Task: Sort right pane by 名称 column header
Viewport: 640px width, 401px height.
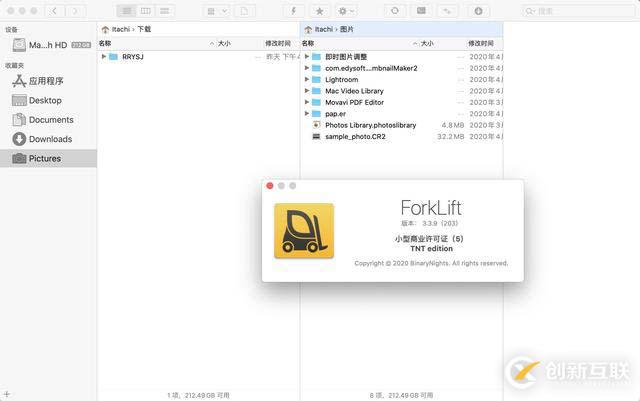Action: [x=308, y=43]
